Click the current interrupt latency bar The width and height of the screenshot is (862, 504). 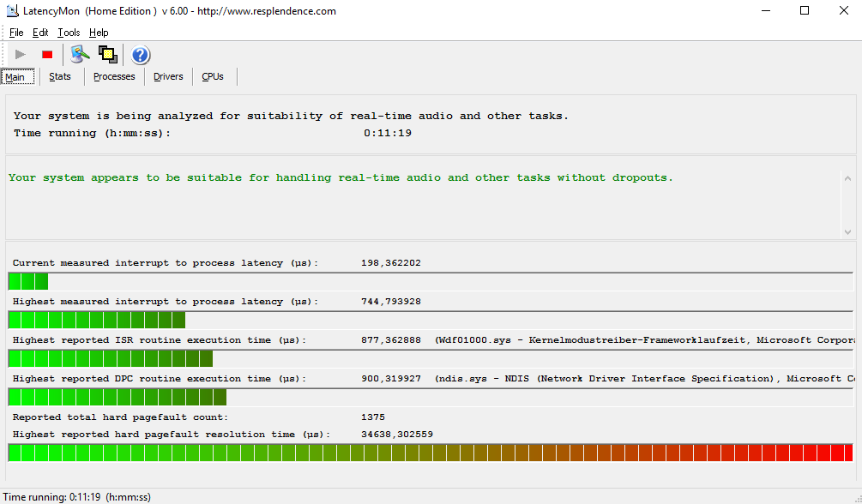click(431, 281)
